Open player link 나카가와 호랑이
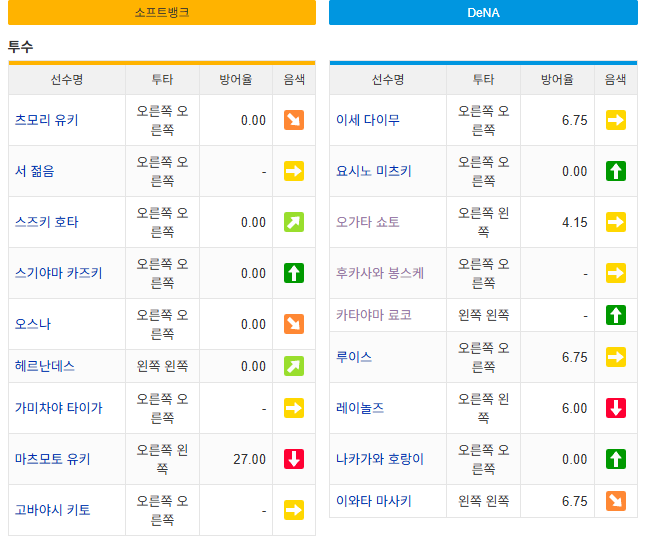Viewport: 645px width, 539px height. [380, 459]
